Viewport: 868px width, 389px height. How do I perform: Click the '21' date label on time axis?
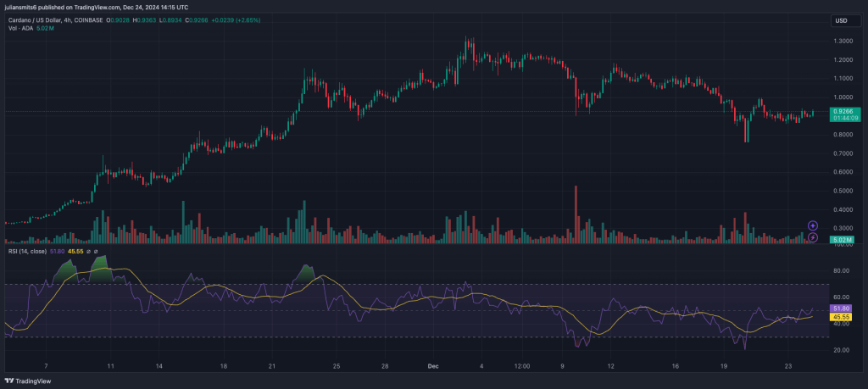click(x=272, y=366)
